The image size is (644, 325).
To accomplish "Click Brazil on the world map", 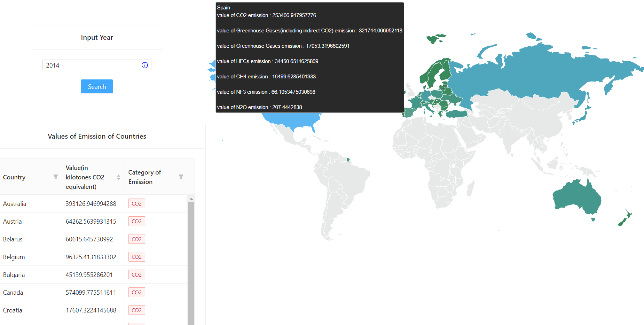I will [350, 181].
